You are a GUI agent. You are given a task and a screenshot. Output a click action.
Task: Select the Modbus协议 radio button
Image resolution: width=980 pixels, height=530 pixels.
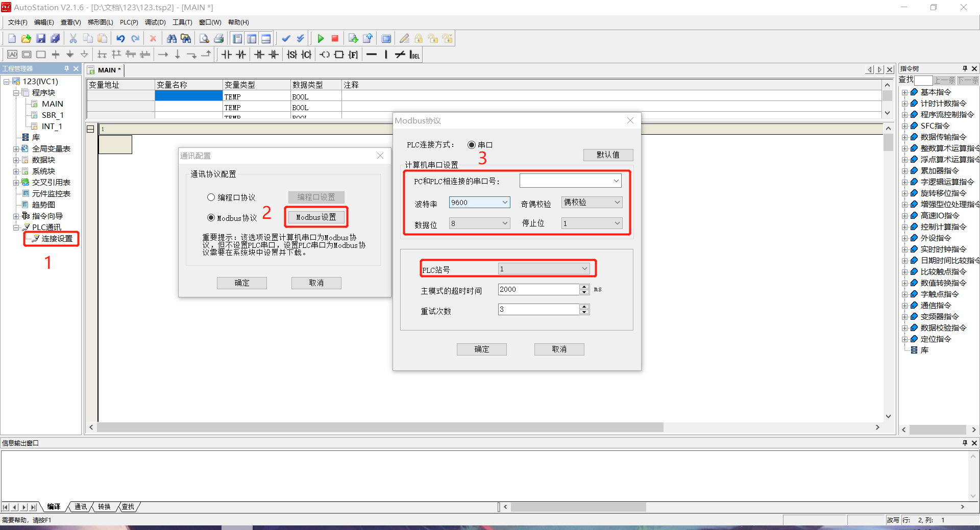pos(211,218)
